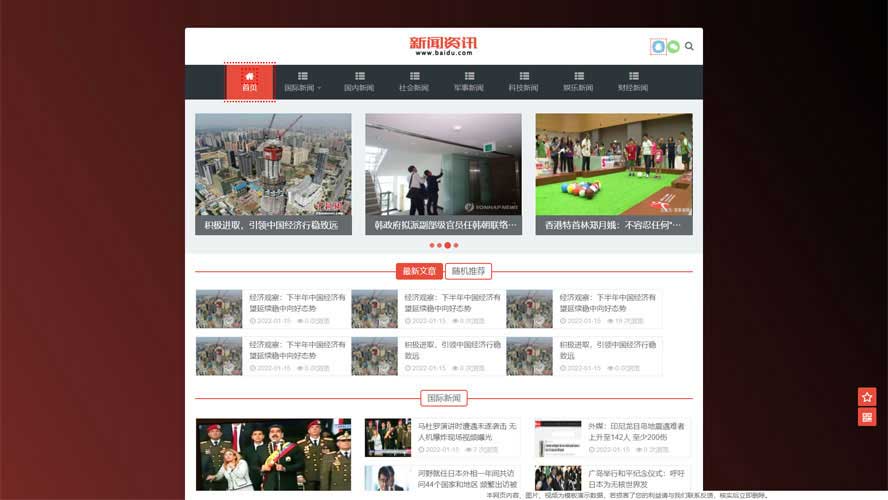Select the fourth carousel dot
This screenshot has width=888, height=500.
tap(456, 245)
